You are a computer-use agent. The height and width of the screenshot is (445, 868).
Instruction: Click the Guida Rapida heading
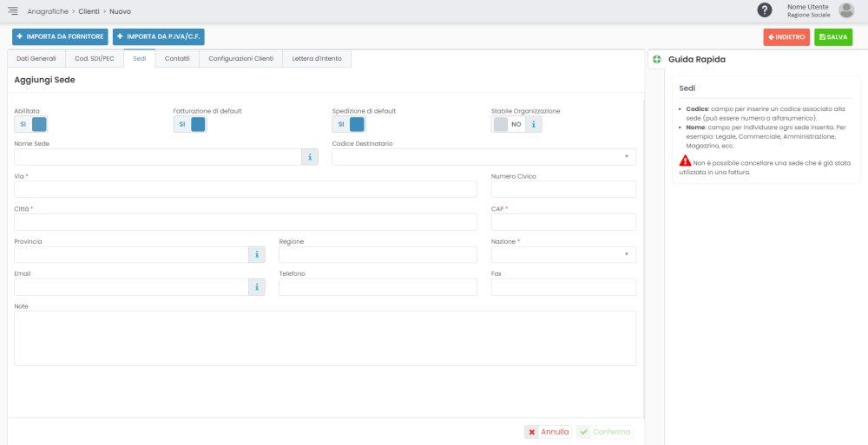click(x=697, y=59)
